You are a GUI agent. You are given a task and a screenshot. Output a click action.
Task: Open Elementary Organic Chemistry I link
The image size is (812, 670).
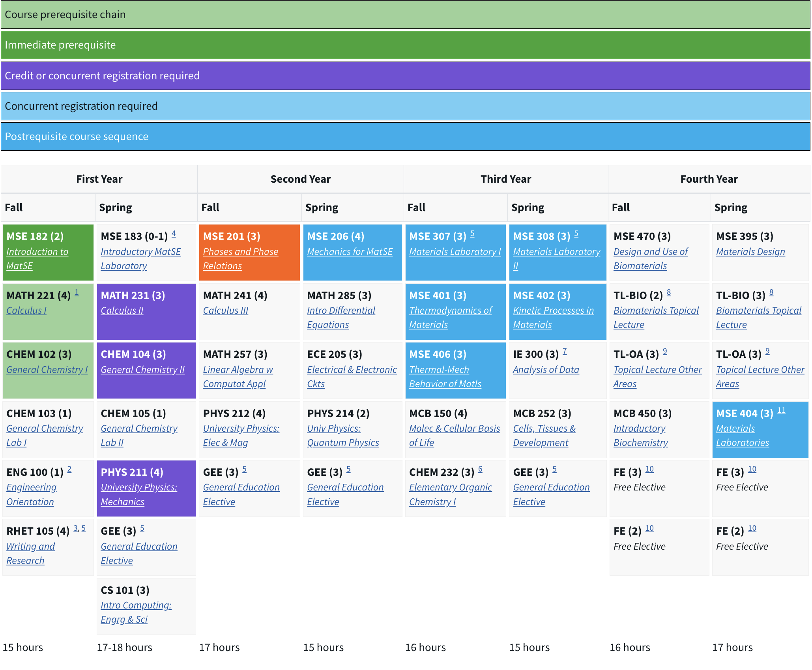450,487
